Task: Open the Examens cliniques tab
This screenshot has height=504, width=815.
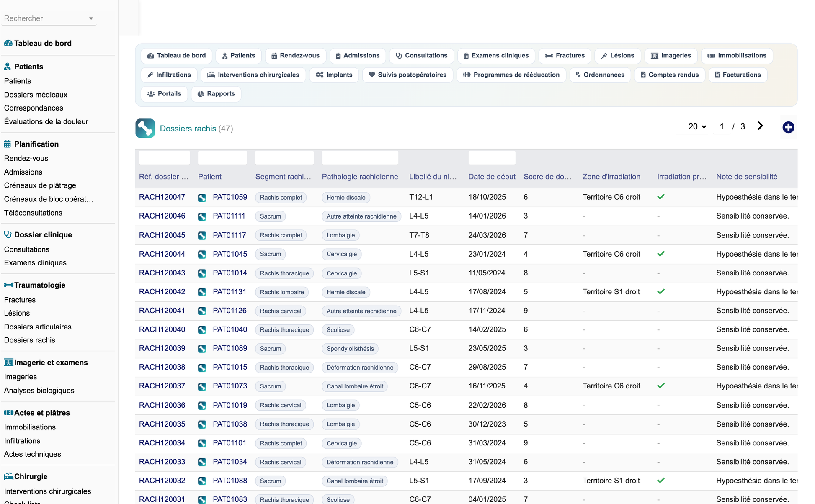Action: tap(496, 56)
